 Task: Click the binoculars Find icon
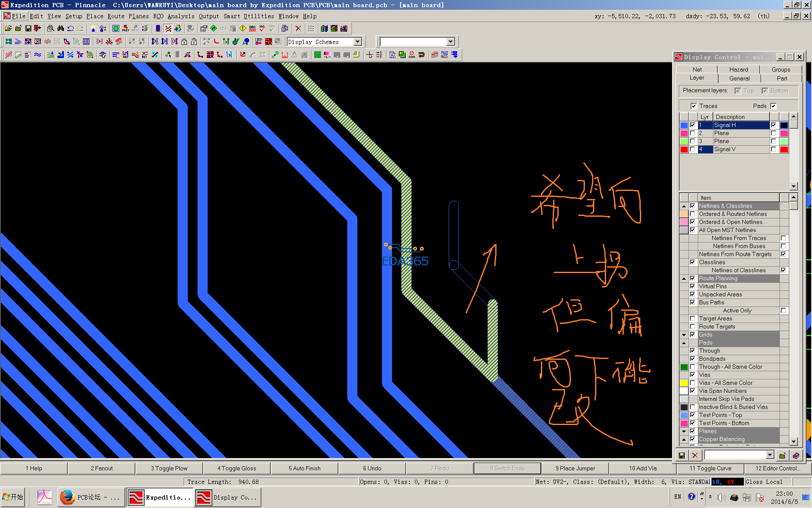[x=60, y=28]
